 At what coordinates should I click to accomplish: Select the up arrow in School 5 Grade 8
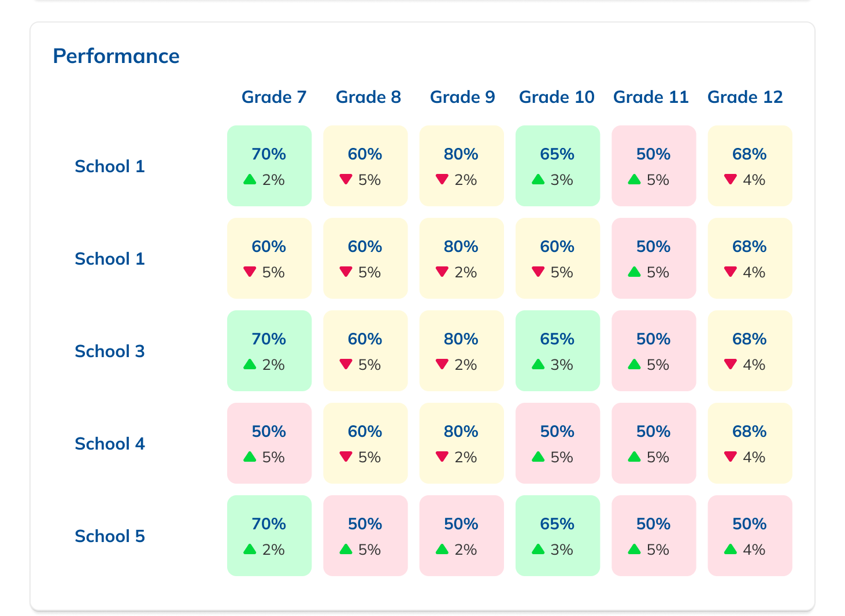346,549
